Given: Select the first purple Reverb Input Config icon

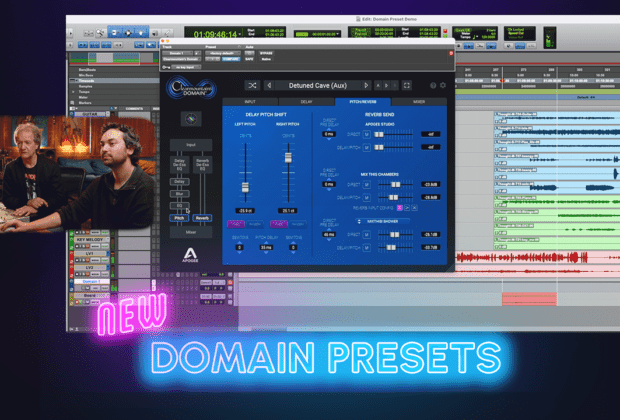Looking at the screenshot, I should (x=399, y=208).
